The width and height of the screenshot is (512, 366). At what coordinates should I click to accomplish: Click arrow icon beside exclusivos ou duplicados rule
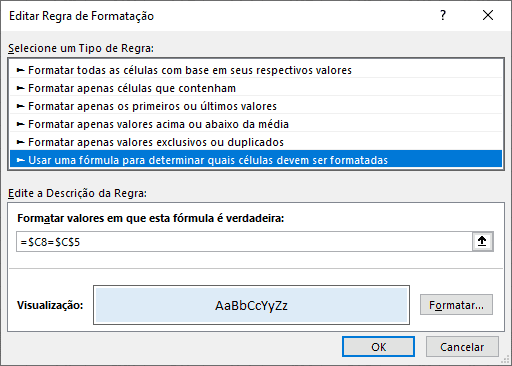click(x=21, y=142)
